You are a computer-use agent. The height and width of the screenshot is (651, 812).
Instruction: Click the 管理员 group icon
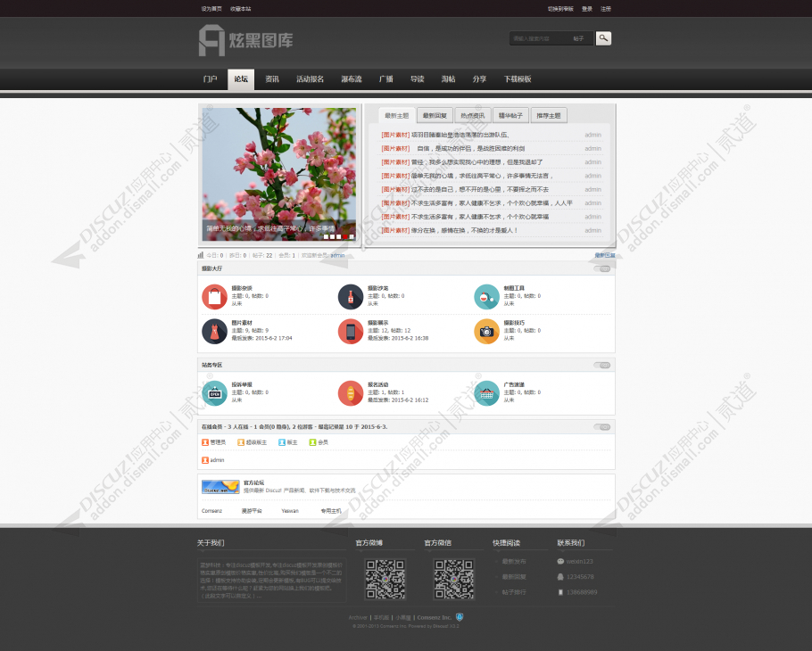tap(205, 442)
